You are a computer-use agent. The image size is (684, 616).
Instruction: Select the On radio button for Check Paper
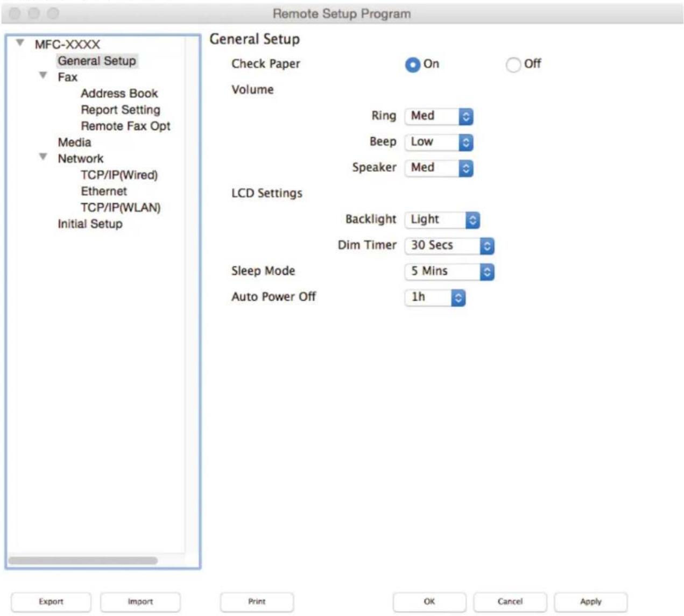click(x=413, y=65)
